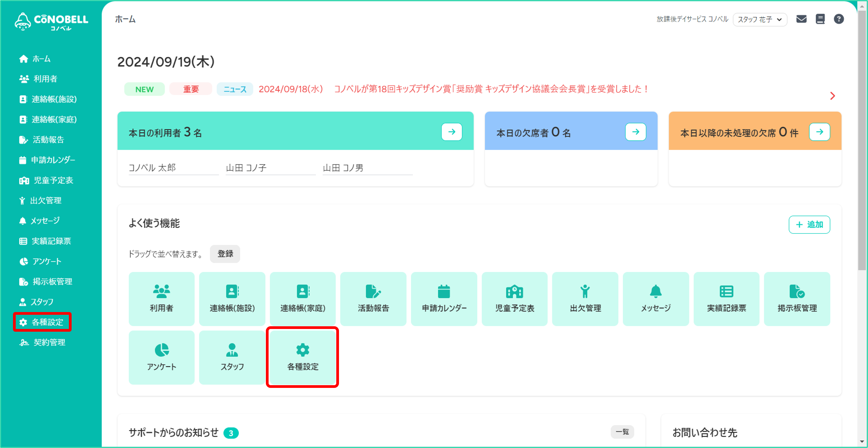
Task: Click the 重要 tag badge
Action: pos(191,89)
